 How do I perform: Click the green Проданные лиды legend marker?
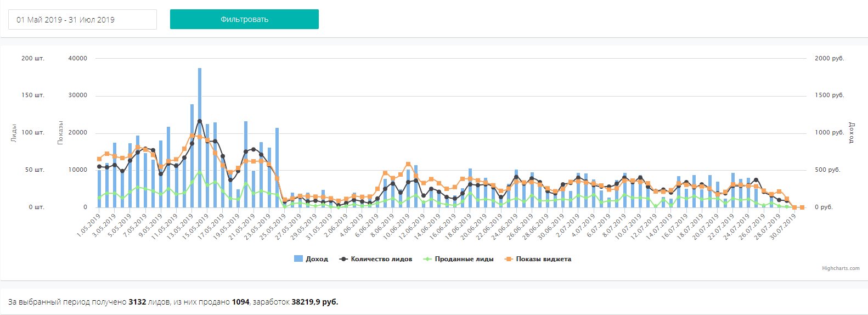coord(427,259)
